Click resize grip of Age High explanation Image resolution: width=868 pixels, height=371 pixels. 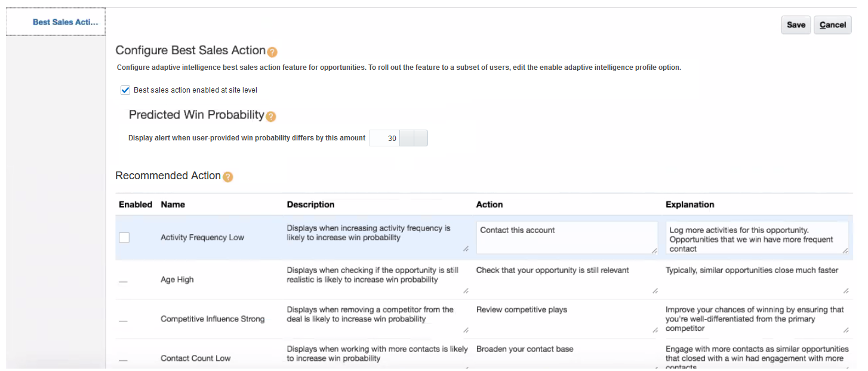click(x=846, y=291)
